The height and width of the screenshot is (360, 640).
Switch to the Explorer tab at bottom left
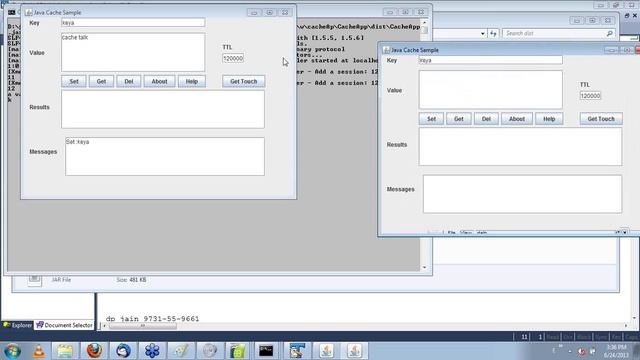pyautogui.click(x=17, y=325)
